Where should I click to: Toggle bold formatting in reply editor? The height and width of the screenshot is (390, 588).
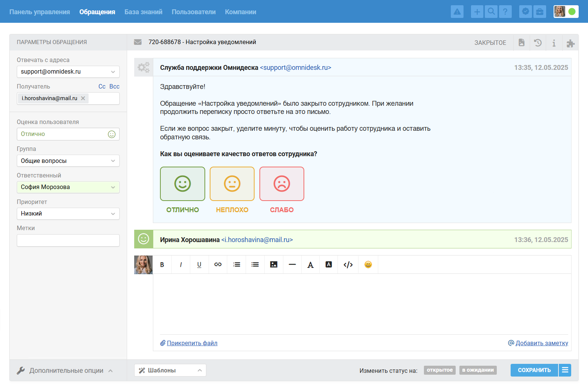coord(162,264)
